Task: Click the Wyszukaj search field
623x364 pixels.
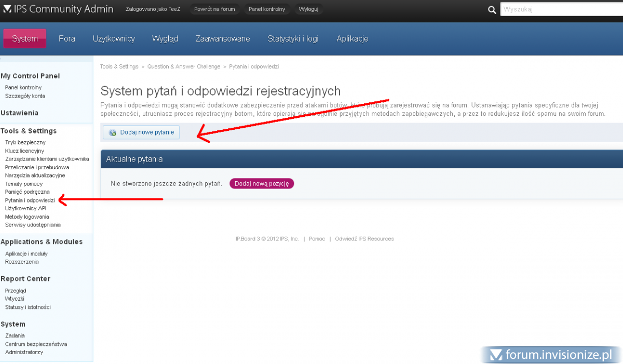Action: pos(561,9)
